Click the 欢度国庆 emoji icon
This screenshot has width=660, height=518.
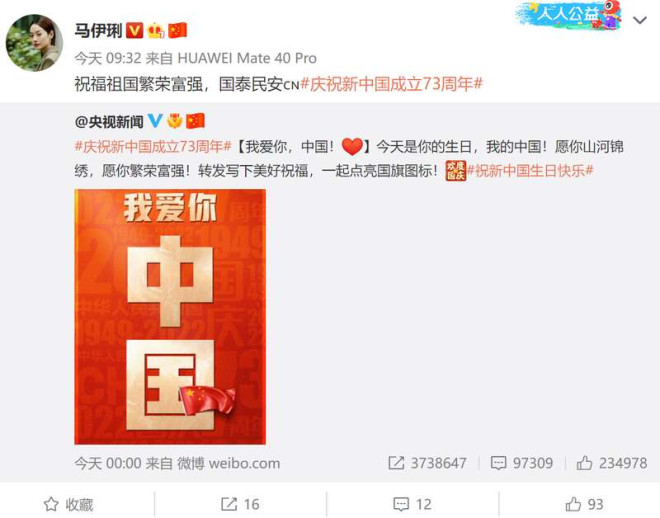(456, 171)
